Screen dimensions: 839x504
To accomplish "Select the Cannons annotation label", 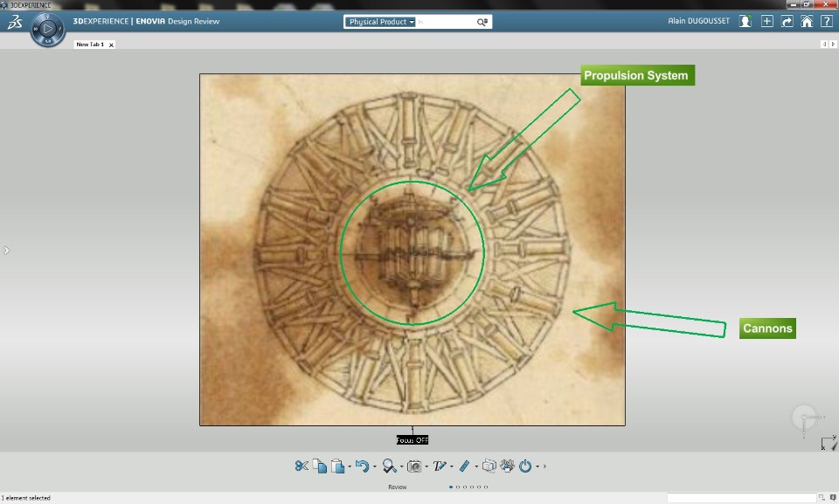I will pyautogui.click(x=767, y=328).
